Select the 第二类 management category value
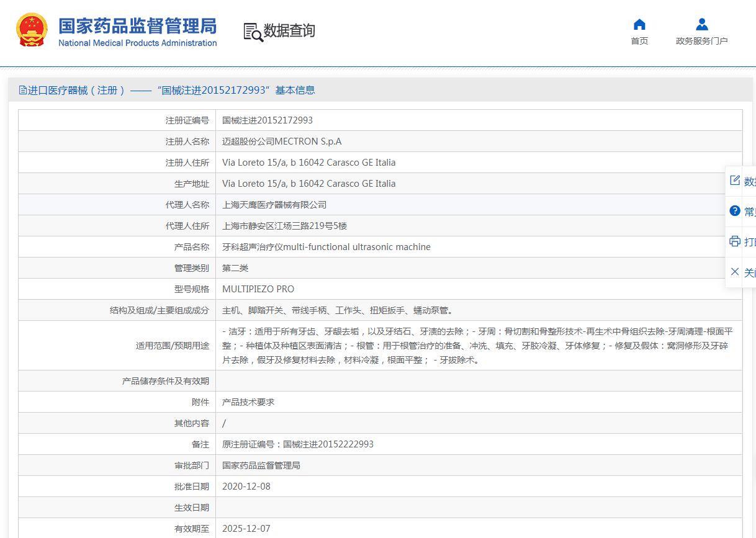The image size is (756, 538). 235,268
